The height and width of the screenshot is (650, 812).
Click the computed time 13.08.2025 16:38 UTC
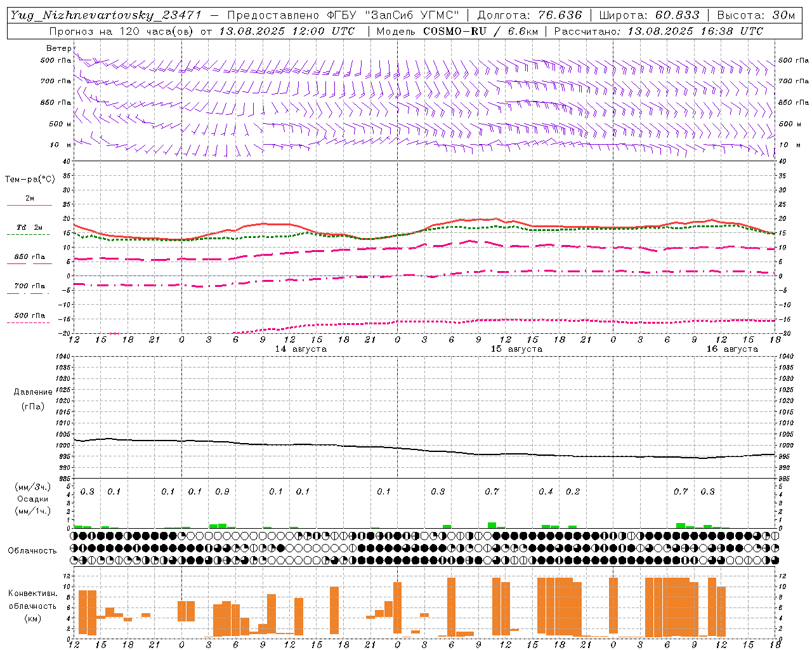pyautogui.click(x=695, y=31)
